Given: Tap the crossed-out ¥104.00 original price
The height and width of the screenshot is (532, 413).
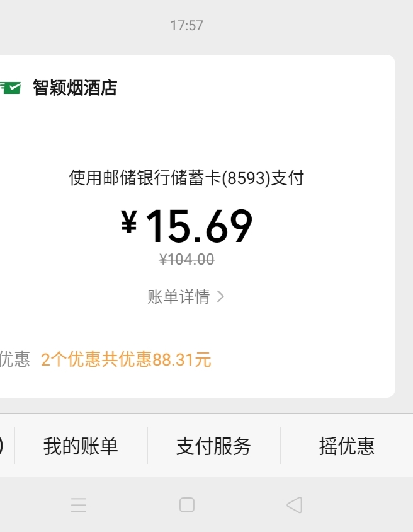Looking at the screenshot, I should [x=186, y=259].
